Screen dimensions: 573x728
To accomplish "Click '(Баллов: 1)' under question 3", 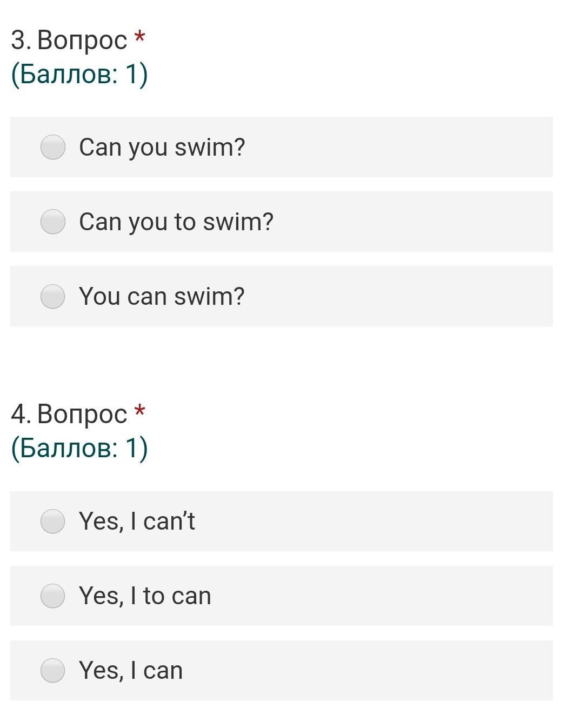I will pos(79,74).
